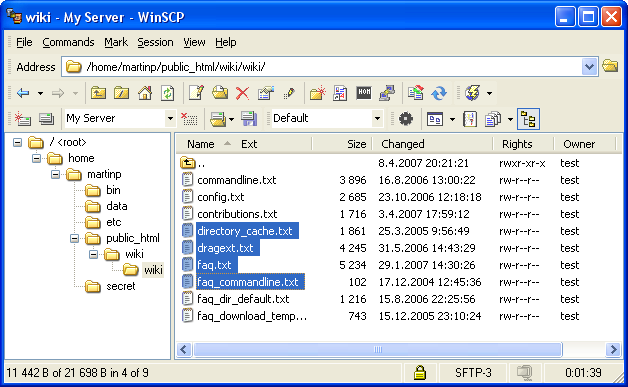Open the Default transfer settings dropdown
628x387 pixels.
coord(377,119)
